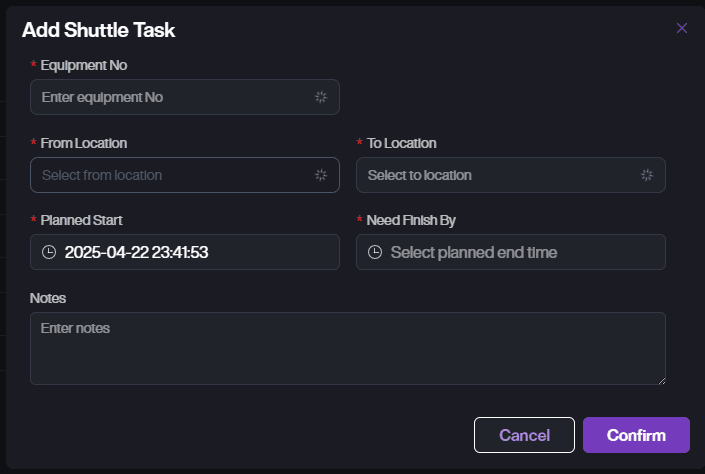Open the Select from location dropdown
Screen dimensions: 705x474
tap(170, 175)
